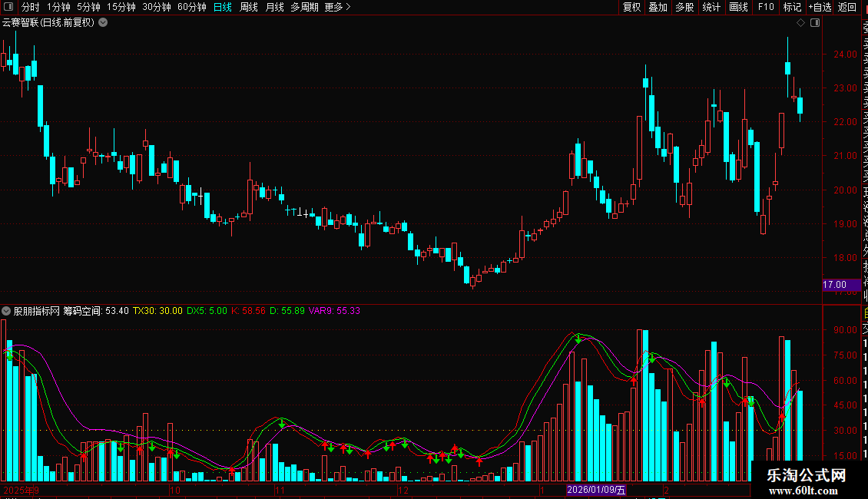Image resolution: width=868 pixels, height=499 pixels.
Task: Select the 5分钟 period tab
Action: click(88, 7)
